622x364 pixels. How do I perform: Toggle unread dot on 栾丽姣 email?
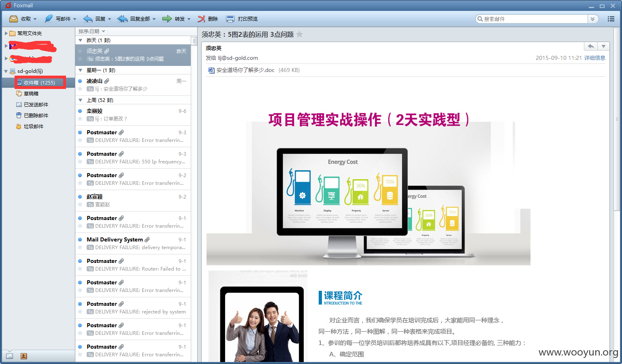[80, 111]
